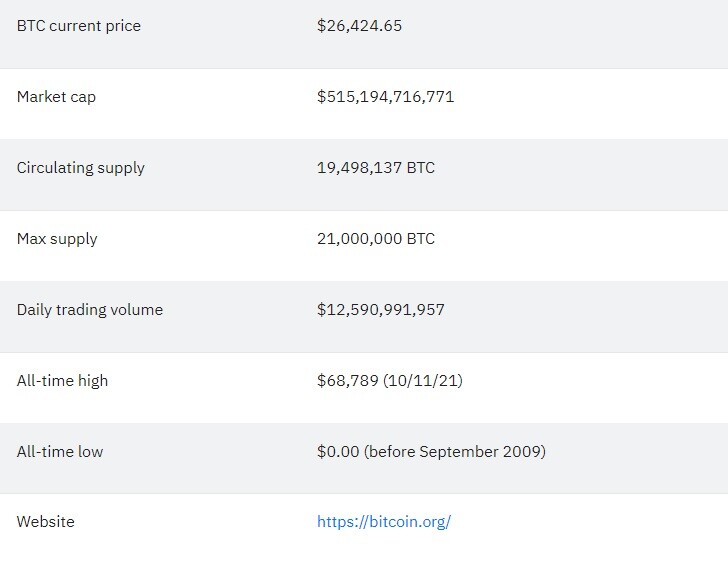Click the Circulating supply label
Viewport: 728px width, 563px height.
pyautogui.click(x=80, y=168)
